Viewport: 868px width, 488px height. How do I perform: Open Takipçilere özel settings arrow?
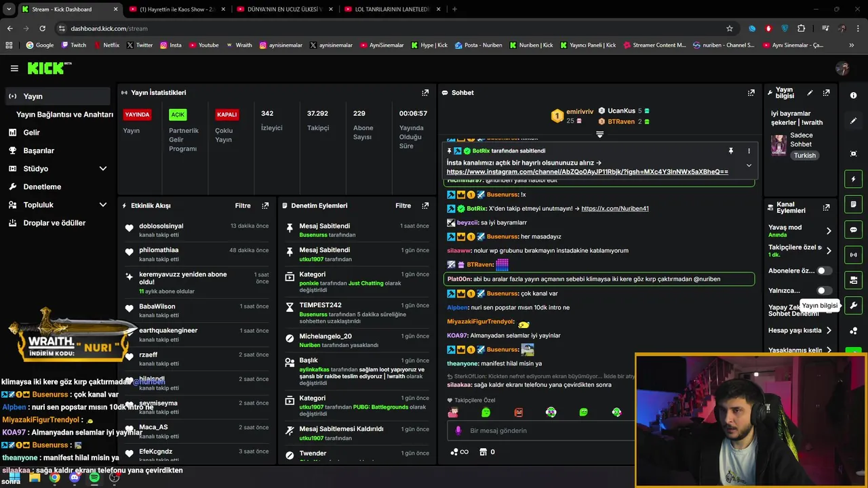click(828, 251)
